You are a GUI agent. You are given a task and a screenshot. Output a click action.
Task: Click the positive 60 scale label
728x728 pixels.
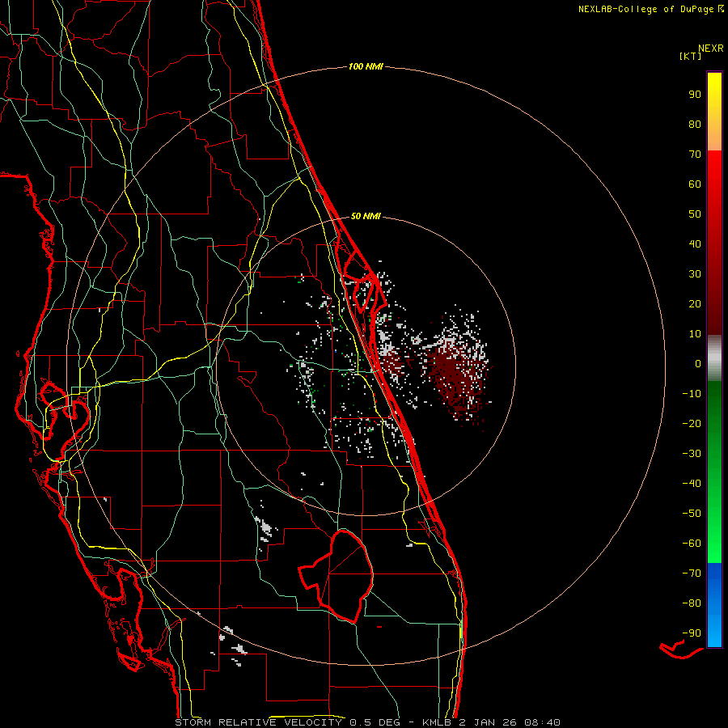(695, 184)
